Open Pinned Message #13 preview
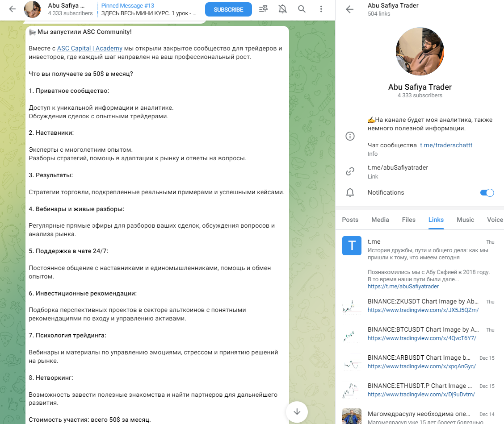Screen dimensions: 504x424 [x=148, y=9]
